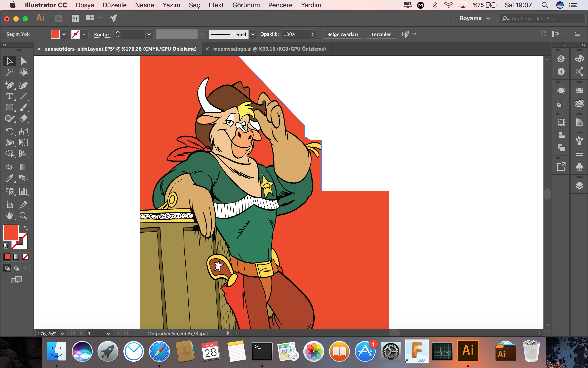
Task: Click the red fill color swatch in toolbox
Action: (x=11, y=233)
